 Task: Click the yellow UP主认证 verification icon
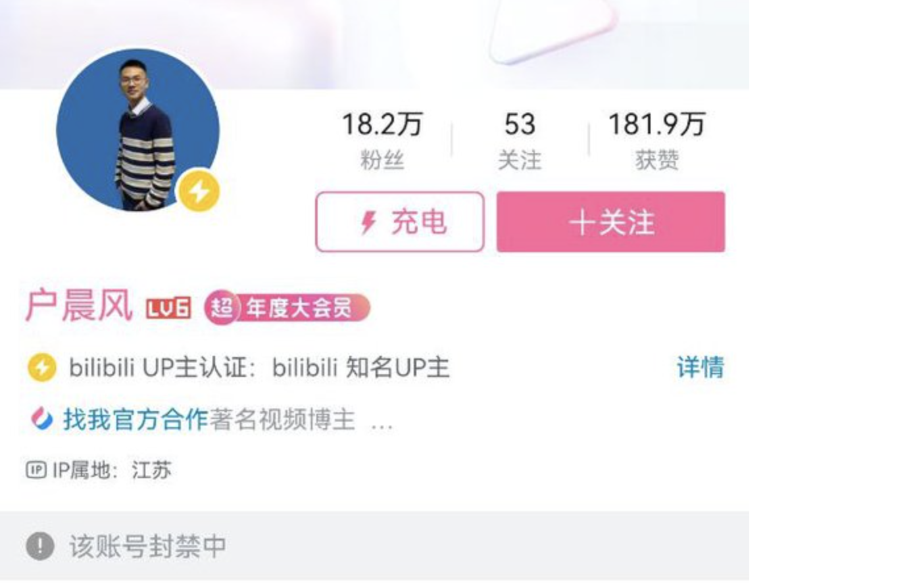tap(41, 367)
